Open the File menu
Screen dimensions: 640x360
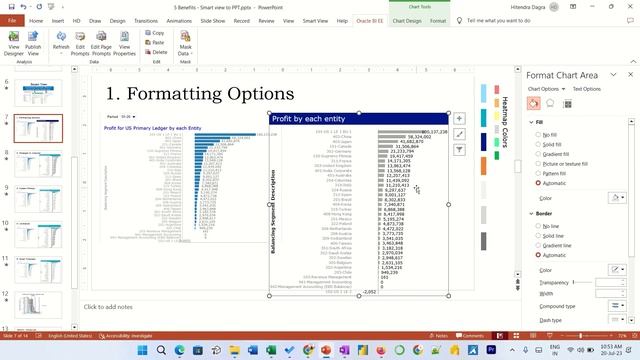[x=12, y=20]
